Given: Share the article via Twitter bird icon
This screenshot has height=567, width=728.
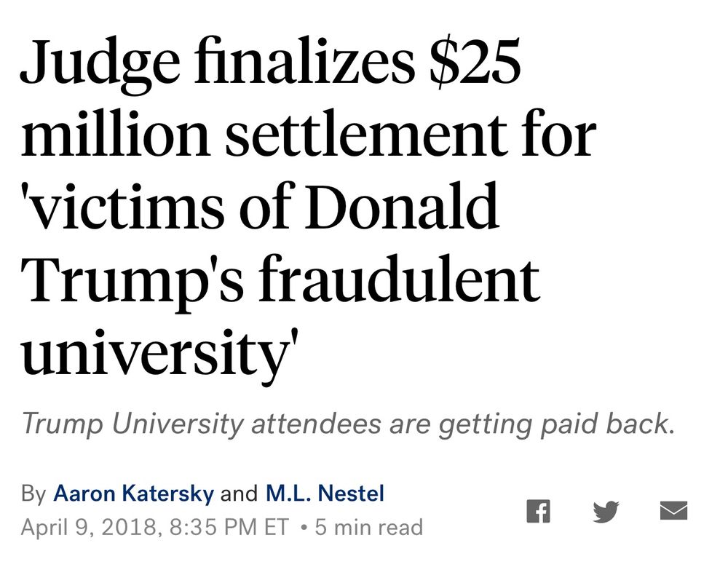Looking at the screenshot, I should [x=606, y=511].
